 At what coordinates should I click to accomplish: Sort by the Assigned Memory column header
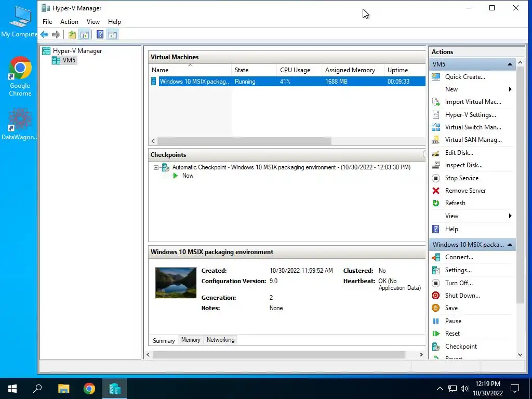click(x=353, y=70)
